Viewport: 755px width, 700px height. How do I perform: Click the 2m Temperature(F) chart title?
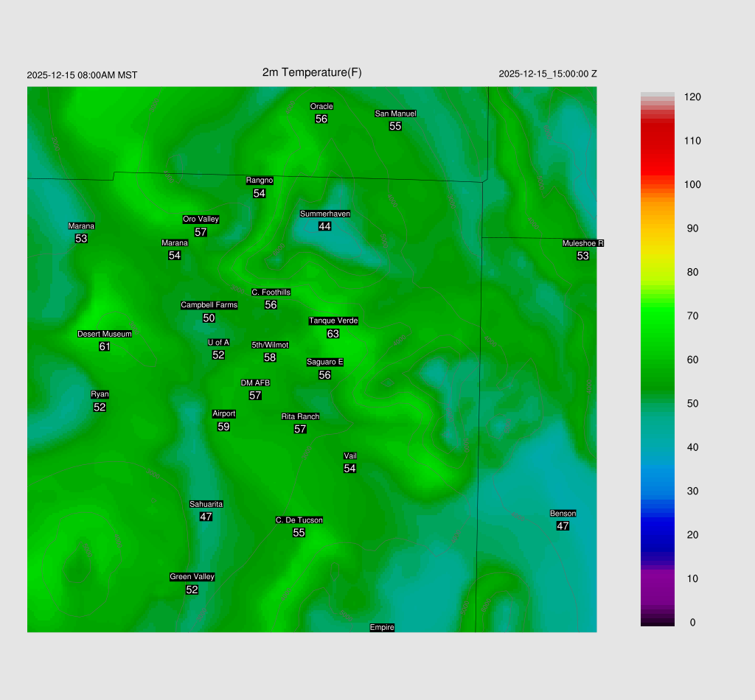coord(312,72)
